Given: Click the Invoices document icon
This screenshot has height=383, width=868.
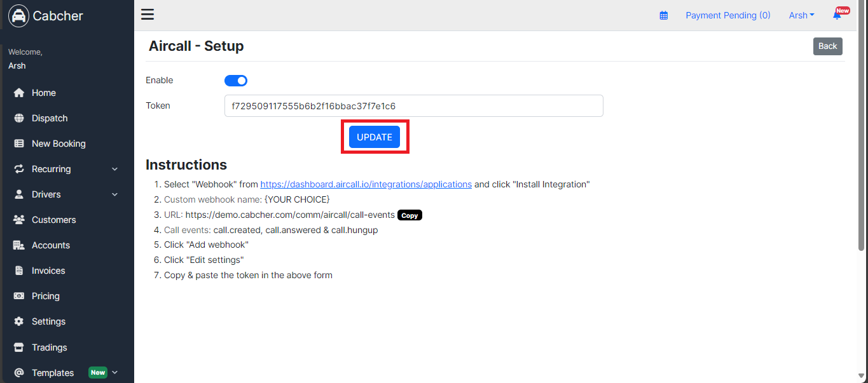Looking at the screenshot, I should coord(19,271).
